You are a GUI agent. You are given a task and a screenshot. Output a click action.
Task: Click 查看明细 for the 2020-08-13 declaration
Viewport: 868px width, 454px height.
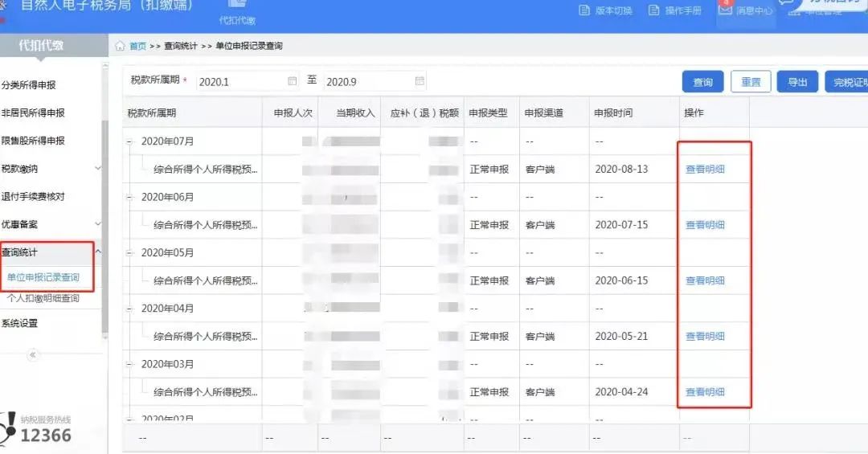705,170
